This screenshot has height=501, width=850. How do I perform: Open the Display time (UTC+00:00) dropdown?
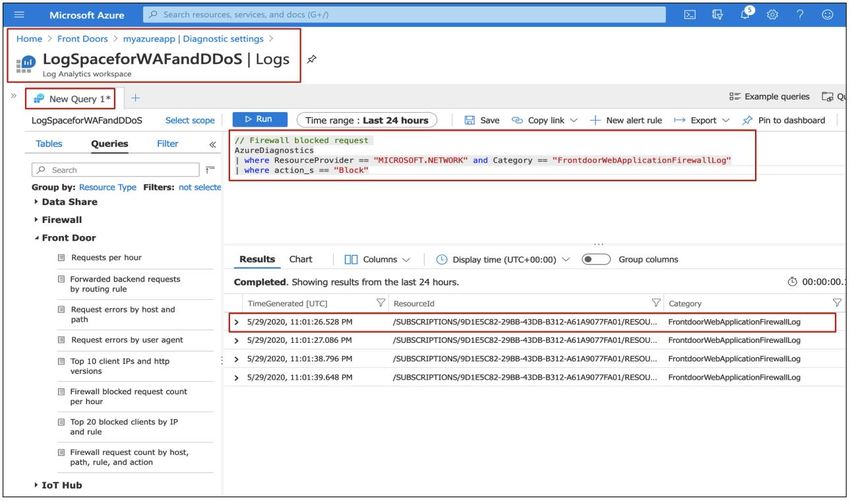[x=503, y=259]
